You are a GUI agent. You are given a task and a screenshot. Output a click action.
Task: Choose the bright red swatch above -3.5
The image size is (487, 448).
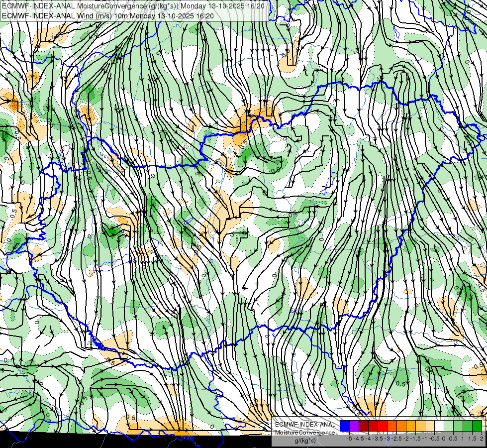tap(383, 426)
